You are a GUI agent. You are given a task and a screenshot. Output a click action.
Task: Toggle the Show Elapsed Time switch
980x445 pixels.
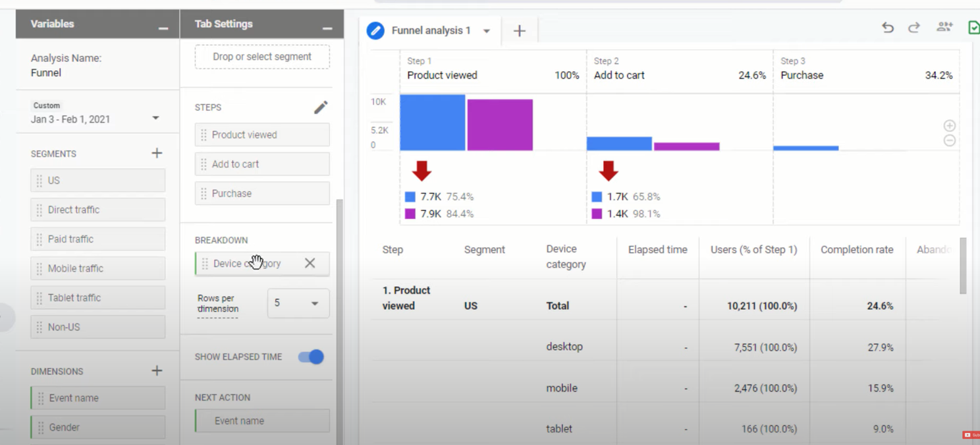(311, 357)
